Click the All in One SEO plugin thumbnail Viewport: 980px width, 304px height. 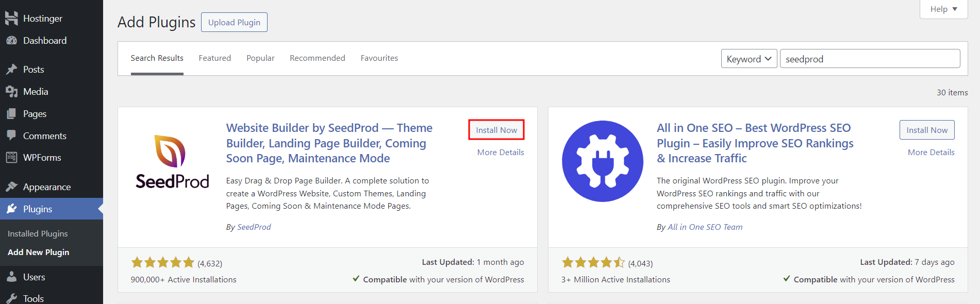point(603,161)
